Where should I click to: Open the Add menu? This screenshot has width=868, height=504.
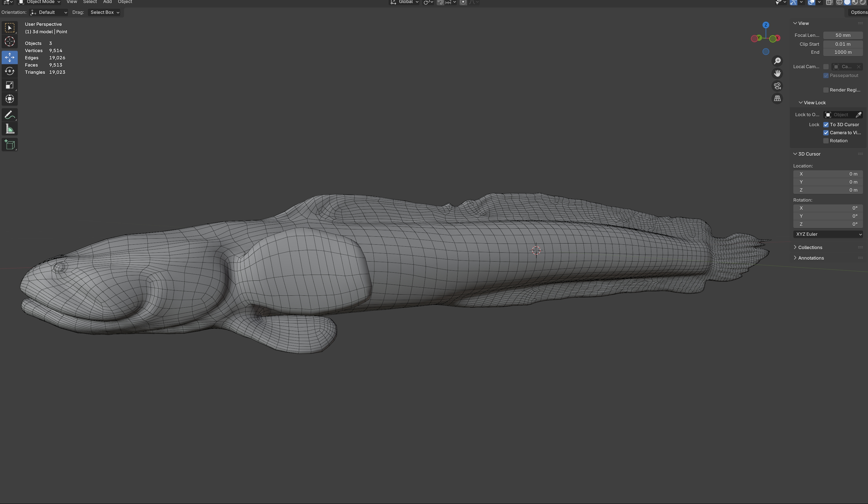coord(107,2)
